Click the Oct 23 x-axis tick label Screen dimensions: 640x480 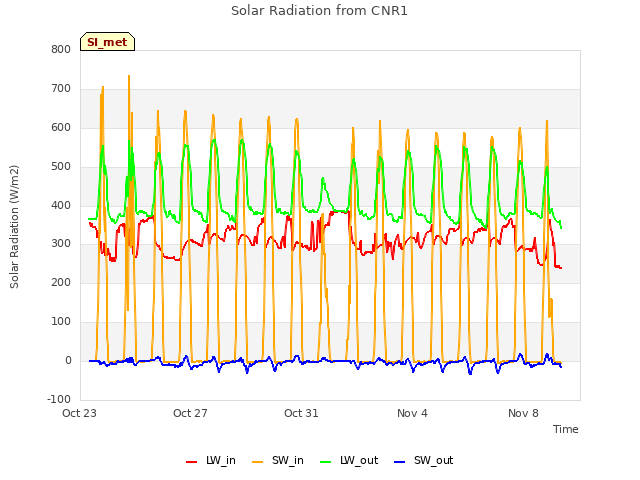tap(79, 413)
